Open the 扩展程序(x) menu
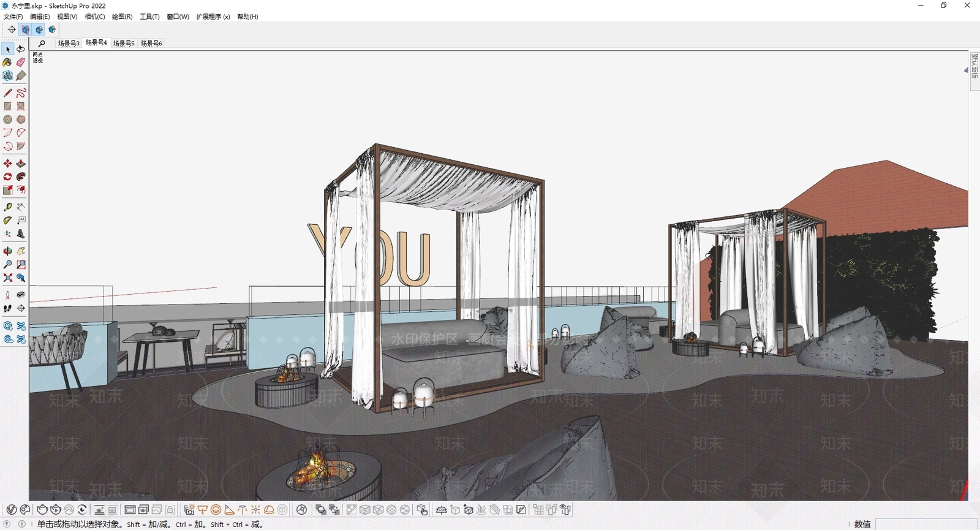The height and width of the screenshot is (530, 980). coord(213,17)
